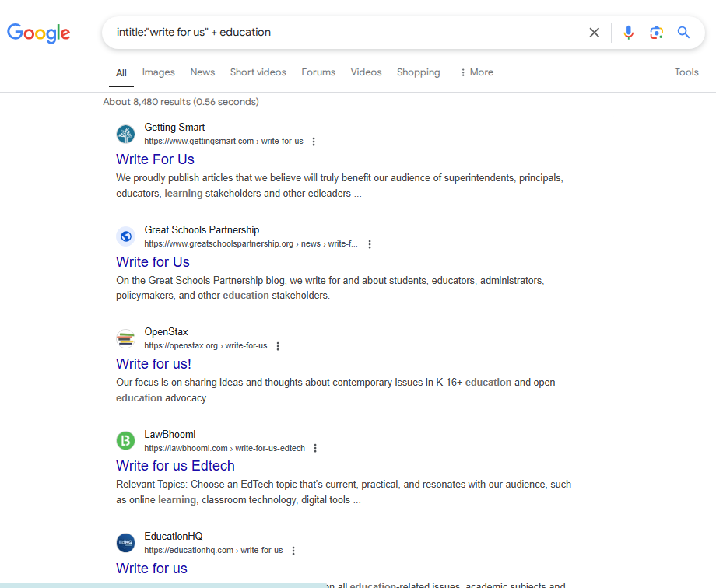Click the gettingsmart.com URL breadcrumb
The image size is (716, 588).
(224, 142)
